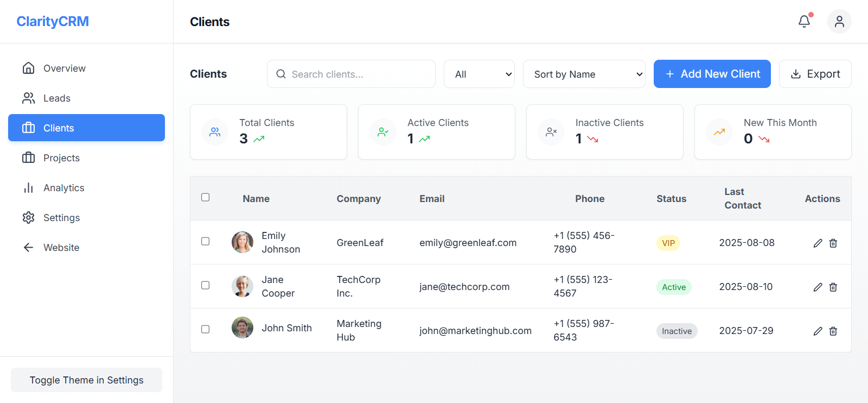Check the select-all checkbox in table header
The height and width of the screenshot is (403, 868).
(205, 197)
